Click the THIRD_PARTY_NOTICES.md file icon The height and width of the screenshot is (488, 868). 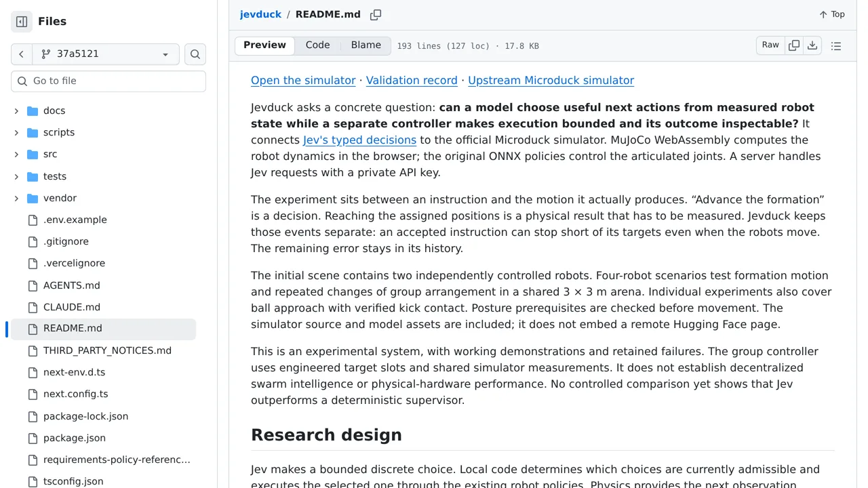pyautogui.click(x=33, y=351)
